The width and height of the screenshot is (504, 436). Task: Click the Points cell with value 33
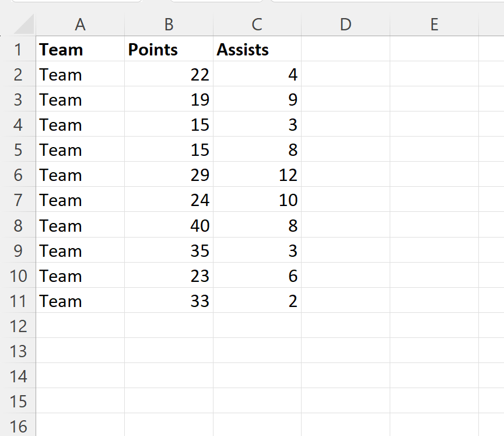(169, 301)
